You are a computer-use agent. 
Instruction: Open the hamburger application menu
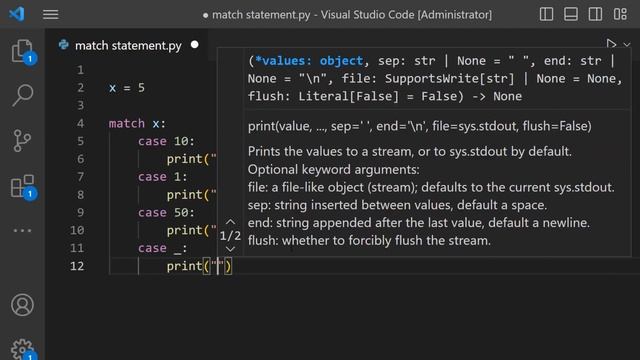(51, 15)
